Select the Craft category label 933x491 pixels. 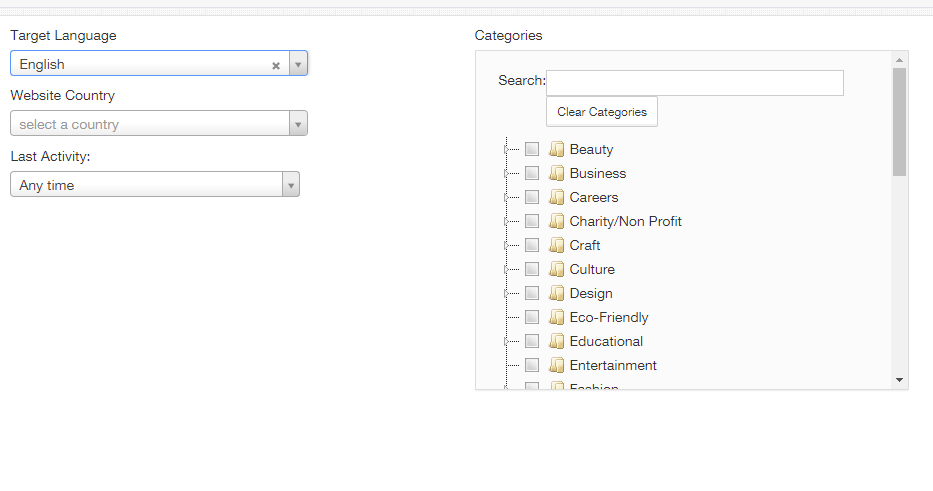click(x=585, y=245)
